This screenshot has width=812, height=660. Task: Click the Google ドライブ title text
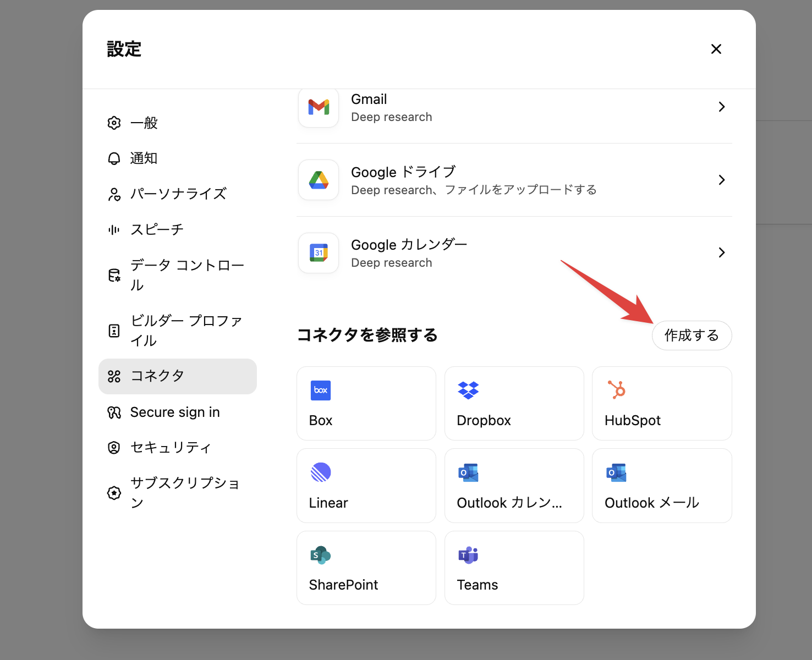[403, 172]
